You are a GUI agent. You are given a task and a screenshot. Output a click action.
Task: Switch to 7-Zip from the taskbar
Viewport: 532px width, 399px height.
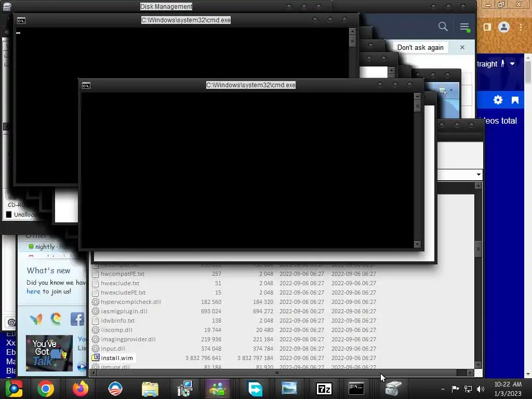(324, 389)
